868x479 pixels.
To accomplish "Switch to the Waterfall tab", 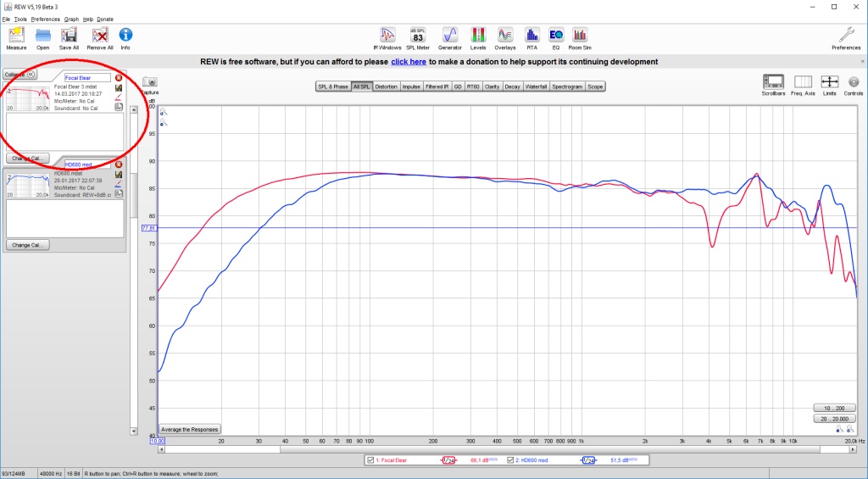I will [536, 86].
